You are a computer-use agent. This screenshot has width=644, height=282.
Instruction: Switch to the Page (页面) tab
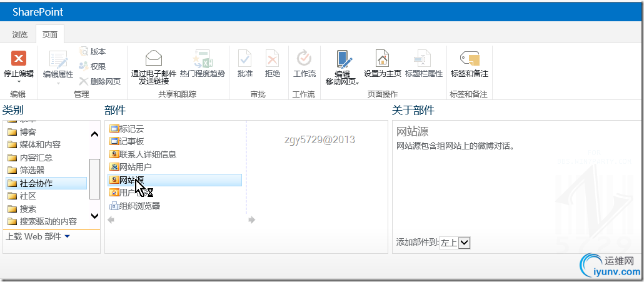click(50, 35)
